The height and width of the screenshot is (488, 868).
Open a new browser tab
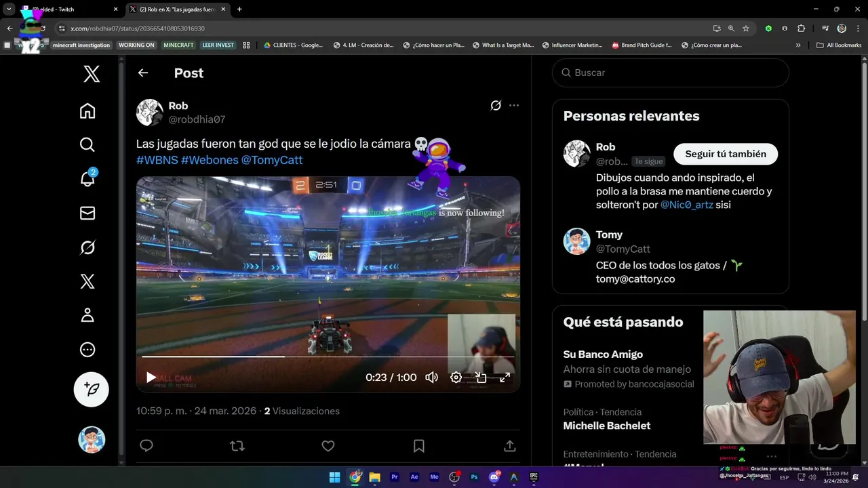point(239,9)
